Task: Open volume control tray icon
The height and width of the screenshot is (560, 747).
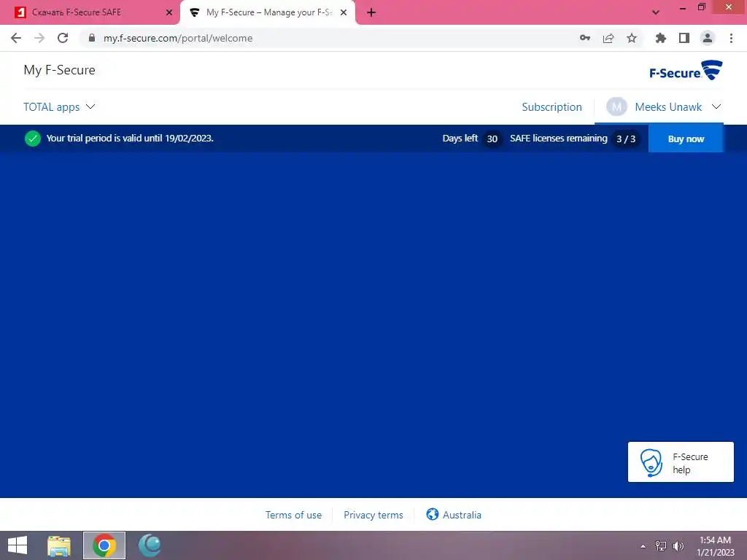Action: (x=678, y=545)
